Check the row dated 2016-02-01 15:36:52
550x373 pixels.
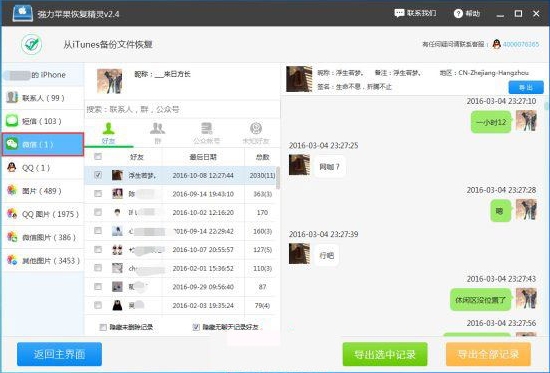tap(98, 268)
